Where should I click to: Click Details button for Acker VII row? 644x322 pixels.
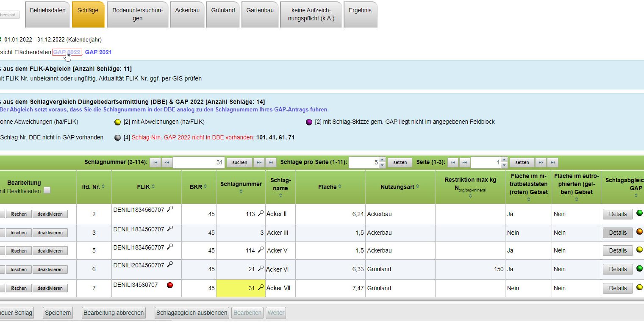click(617, 288)
